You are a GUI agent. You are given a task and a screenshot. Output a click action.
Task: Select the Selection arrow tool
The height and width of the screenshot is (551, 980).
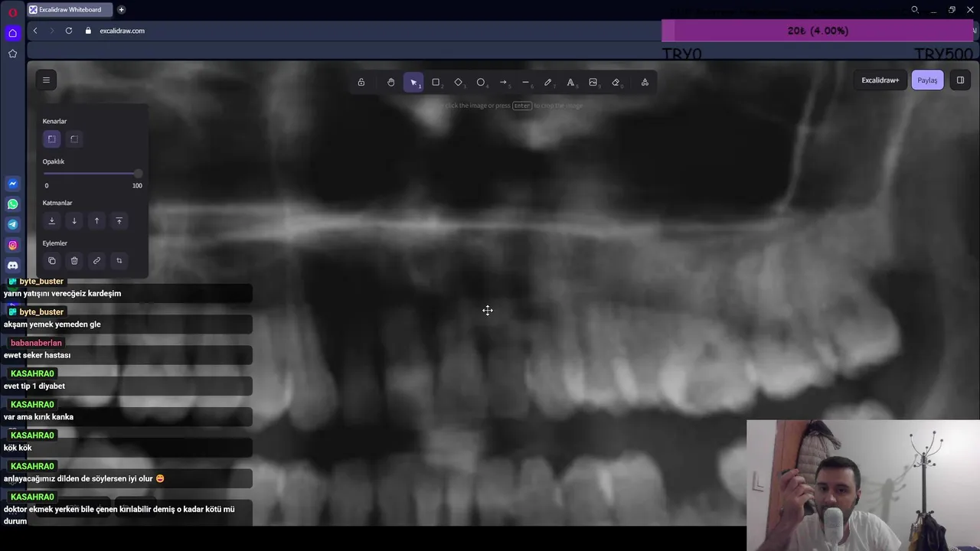pos(413,83)
